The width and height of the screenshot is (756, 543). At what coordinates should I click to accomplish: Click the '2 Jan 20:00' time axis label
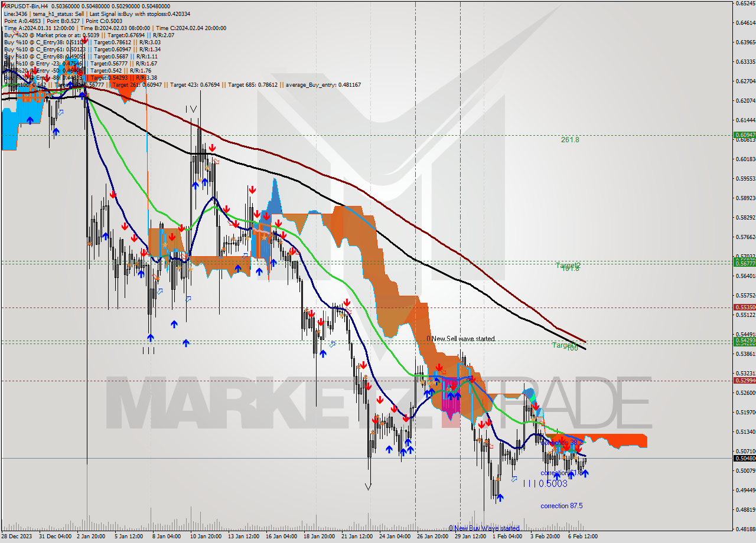pos(90,537)
